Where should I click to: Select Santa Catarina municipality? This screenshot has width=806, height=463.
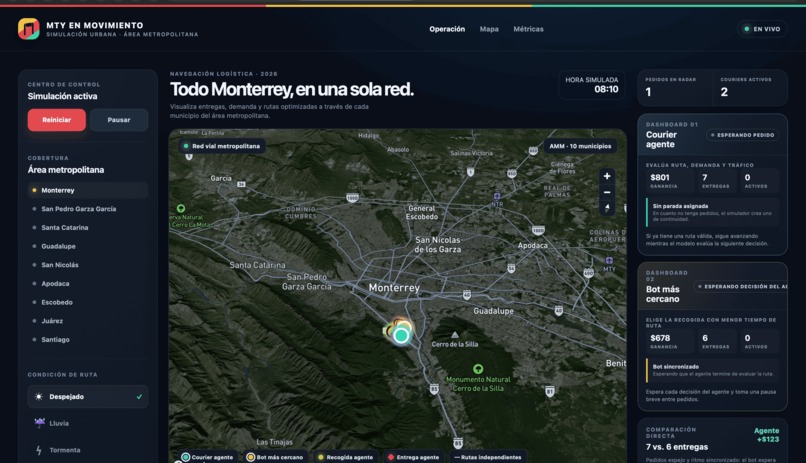click(88, 227)
